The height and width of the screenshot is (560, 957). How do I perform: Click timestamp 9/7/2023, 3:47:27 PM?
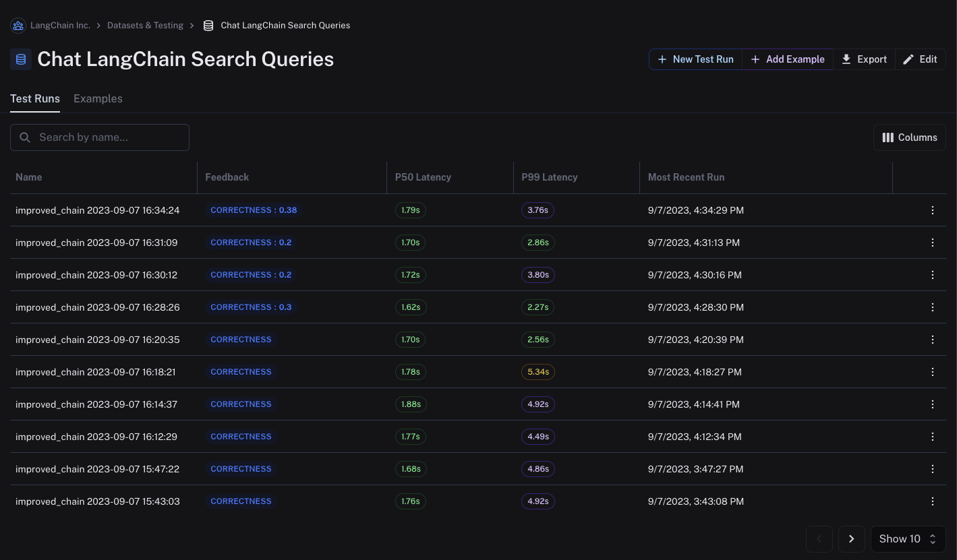click(x=696, y=469)
